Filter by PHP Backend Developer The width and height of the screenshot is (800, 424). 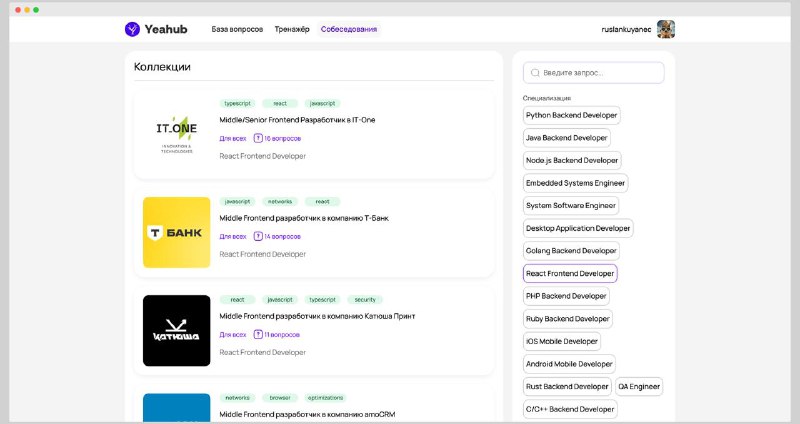pyautogui.click(x=566, y=296)
